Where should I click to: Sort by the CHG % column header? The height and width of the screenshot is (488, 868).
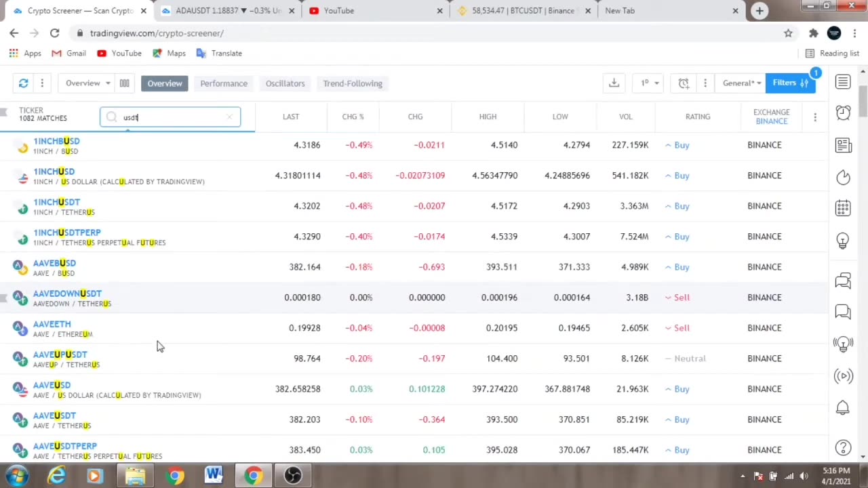click(x=353, y=117)
